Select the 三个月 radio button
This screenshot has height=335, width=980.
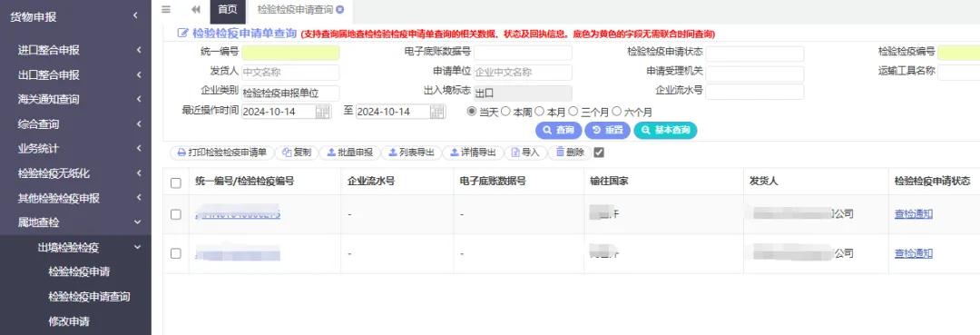click(573, 112)
